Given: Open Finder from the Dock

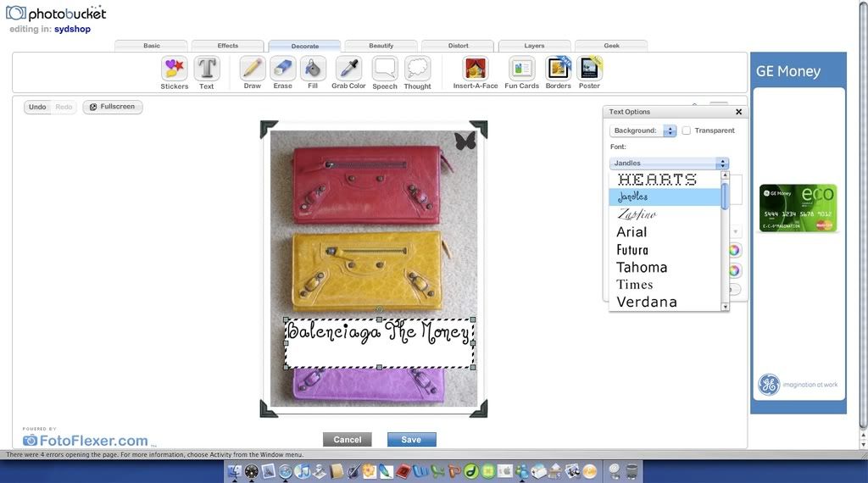Looking at the screenshot, I should tap(235, 471).
